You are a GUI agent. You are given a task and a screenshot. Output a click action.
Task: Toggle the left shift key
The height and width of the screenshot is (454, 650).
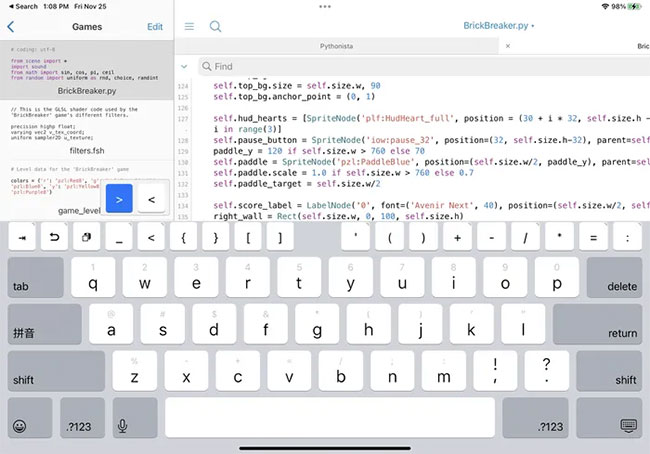pyautogui.click(x=56, y=371)
